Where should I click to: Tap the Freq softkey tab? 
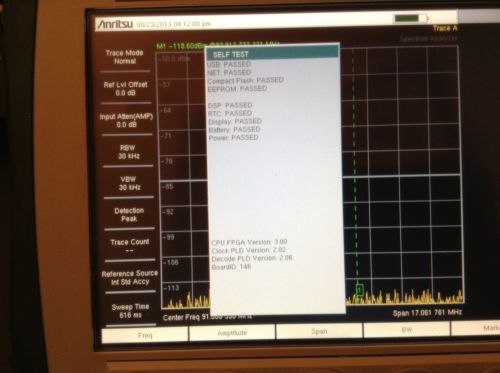point(145,335)
